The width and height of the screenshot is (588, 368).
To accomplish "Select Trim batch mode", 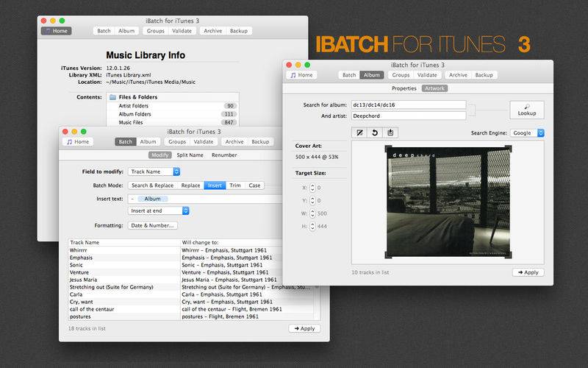I will point(235,185).
